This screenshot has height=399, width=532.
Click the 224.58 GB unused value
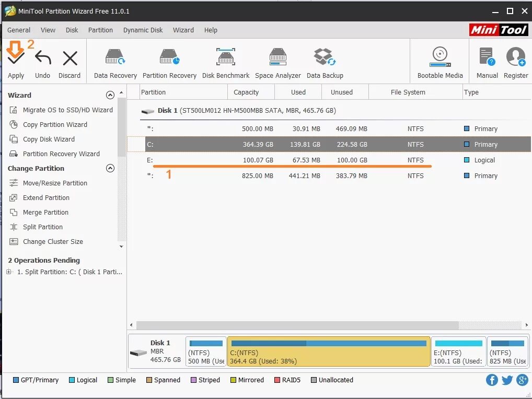tap(352, 145)
